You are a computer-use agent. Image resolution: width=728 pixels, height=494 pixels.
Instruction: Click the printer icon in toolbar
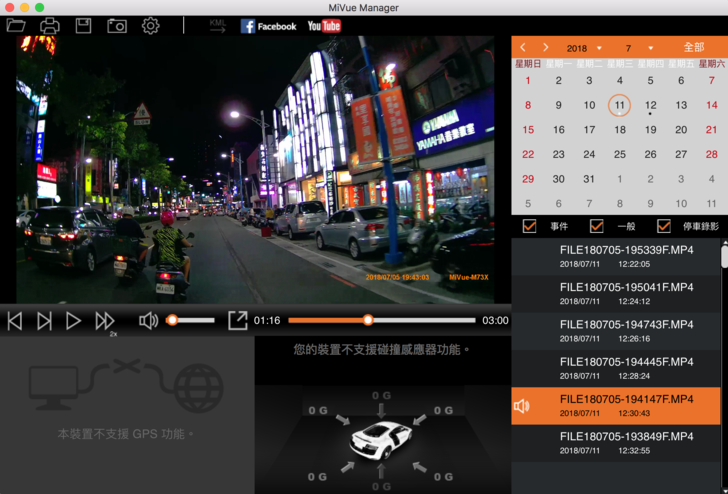tap(49, 25)
